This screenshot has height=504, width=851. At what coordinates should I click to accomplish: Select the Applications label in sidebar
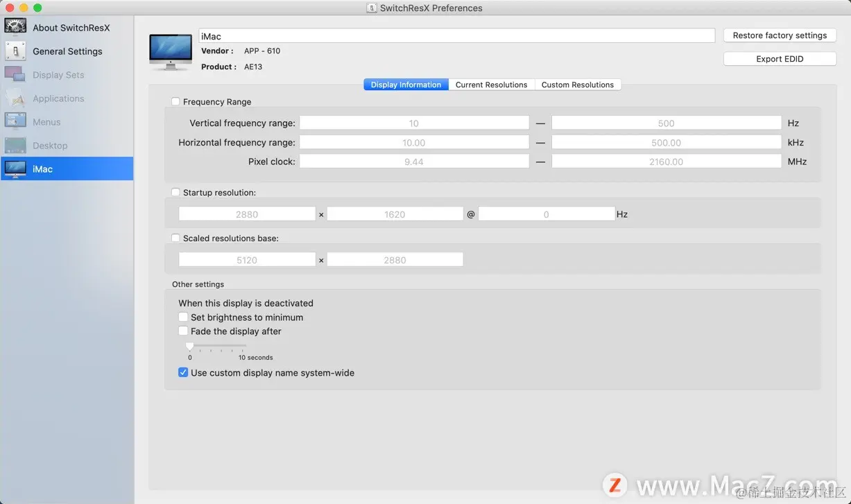[x=58, y=98]
